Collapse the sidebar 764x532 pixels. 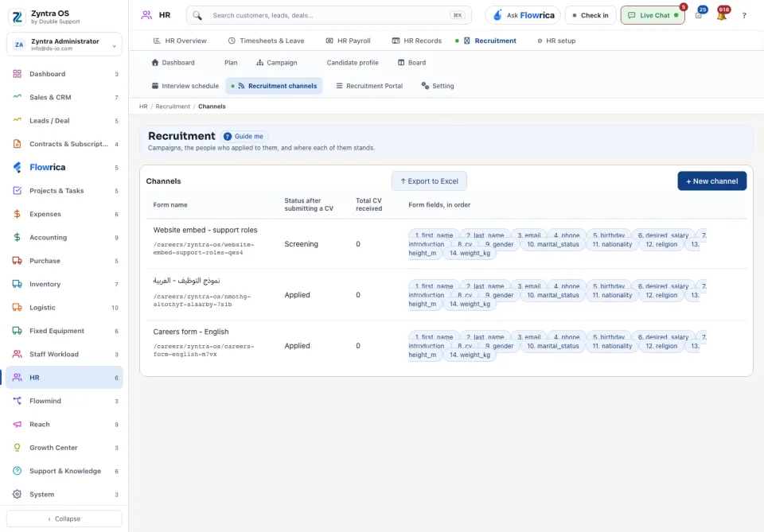64,518
